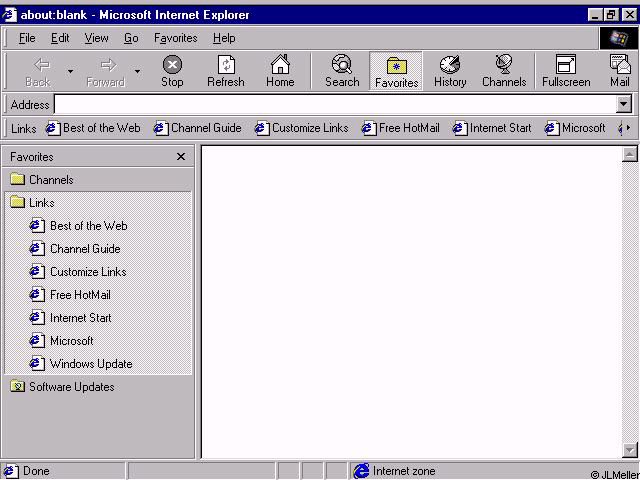This screenshot has height=480, width=640.
Task: Go to the Home page
Action: click(x=280, y=72)
